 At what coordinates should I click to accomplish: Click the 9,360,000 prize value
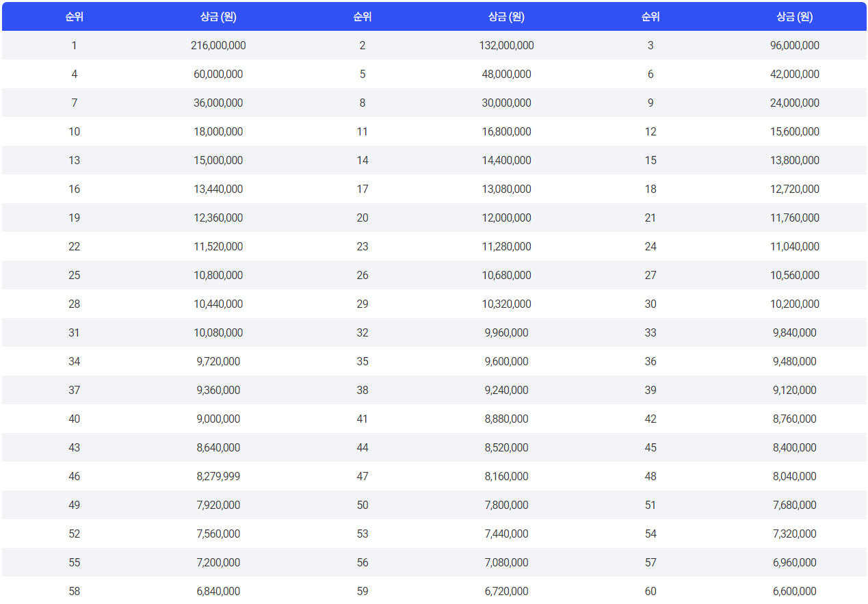point(218,390)
